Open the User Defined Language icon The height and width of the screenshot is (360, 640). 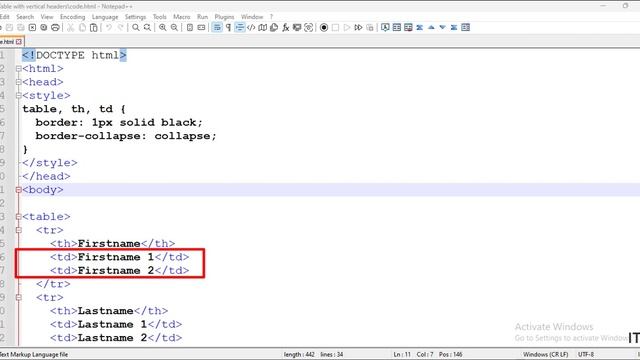tap(251, 27)
